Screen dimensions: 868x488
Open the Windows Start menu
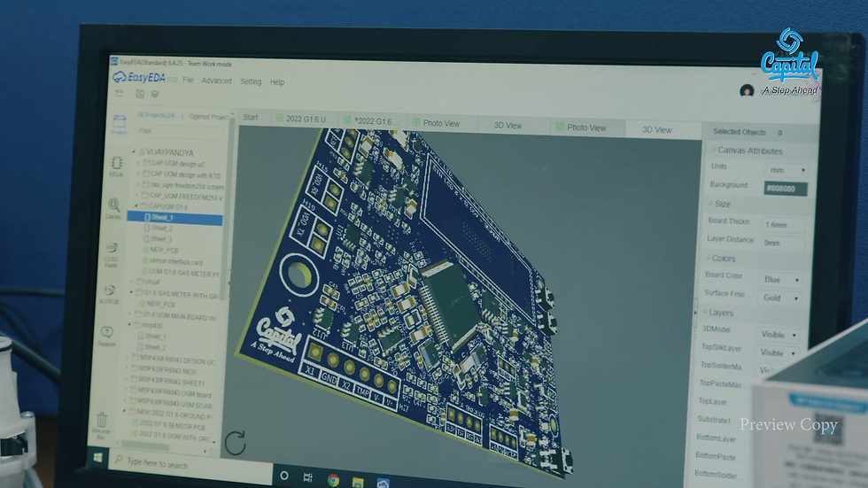tap(98, 458)
